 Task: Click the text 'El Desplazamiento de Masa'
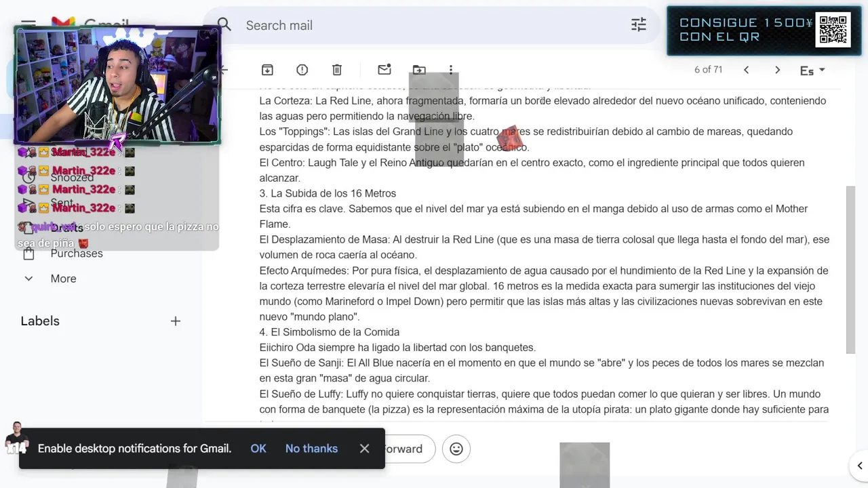point(324,240)
